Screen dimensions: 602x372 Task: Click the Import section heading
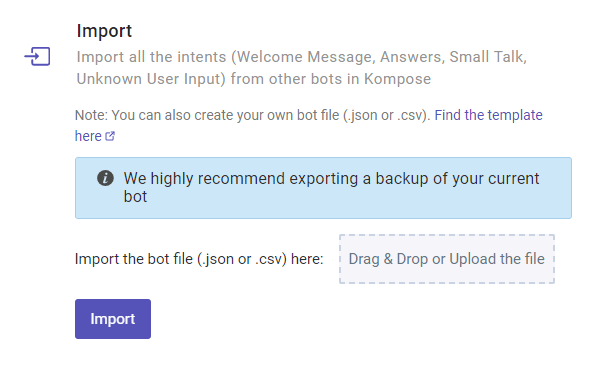click(x=104, y=31)
